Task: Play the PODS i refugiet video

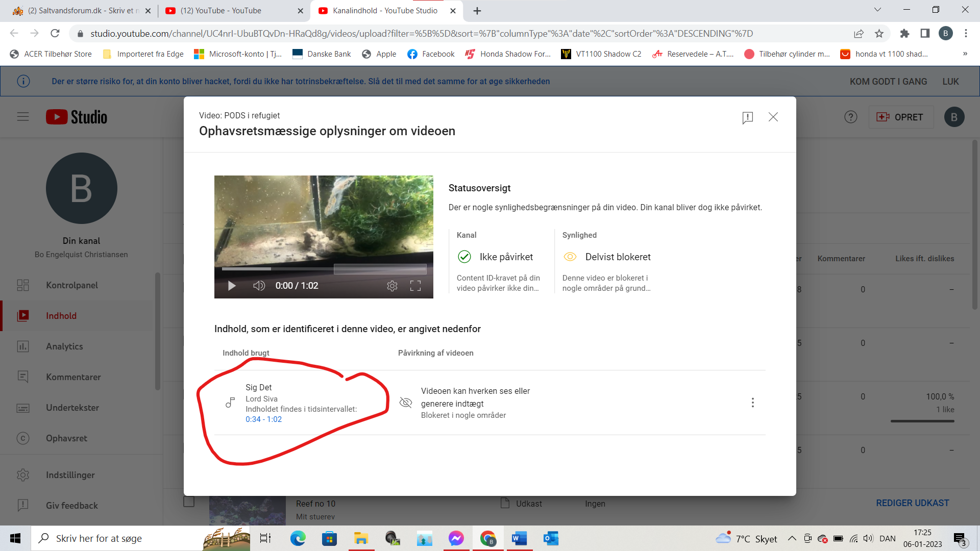Action: (232, 286)
